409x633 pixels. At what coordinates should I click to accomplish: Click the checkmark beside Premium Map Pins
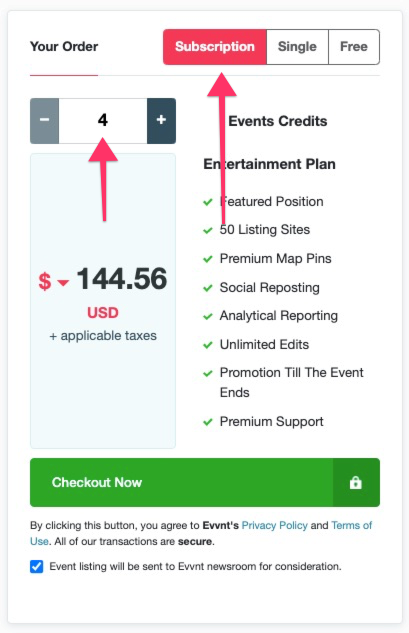[208, 259]
